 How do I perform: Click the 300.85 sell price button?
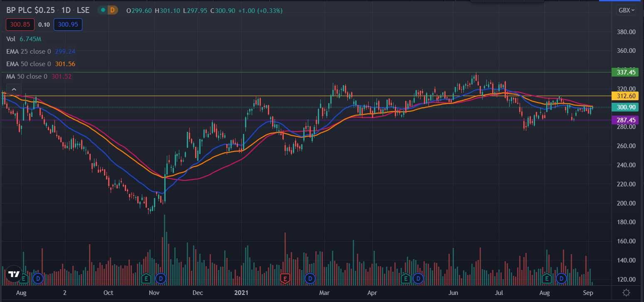click(x=20, y=25)
